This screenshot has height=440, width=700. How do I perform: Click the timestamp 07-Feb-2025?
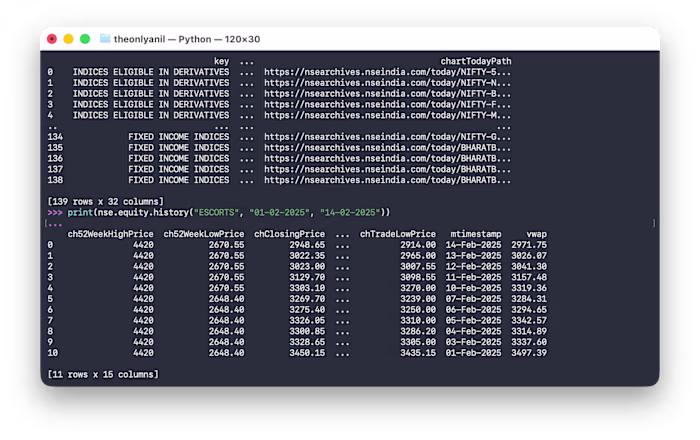474,299
